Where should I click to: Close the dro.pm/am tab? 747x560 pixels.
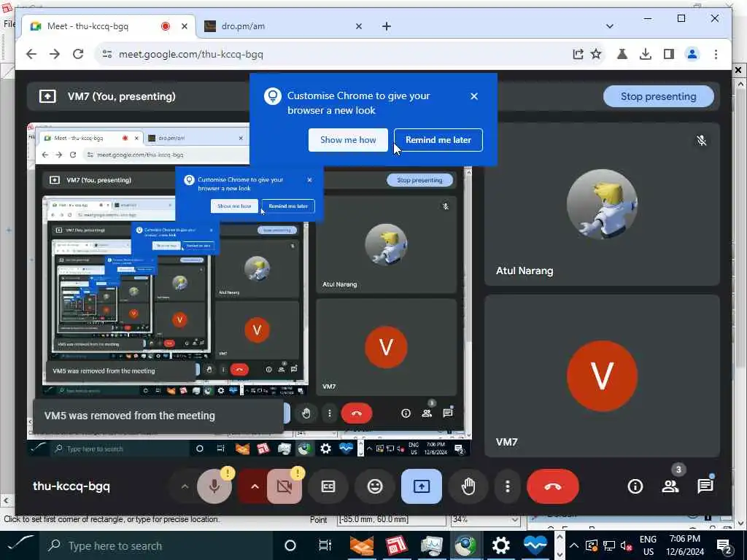[x=359, y=26]
